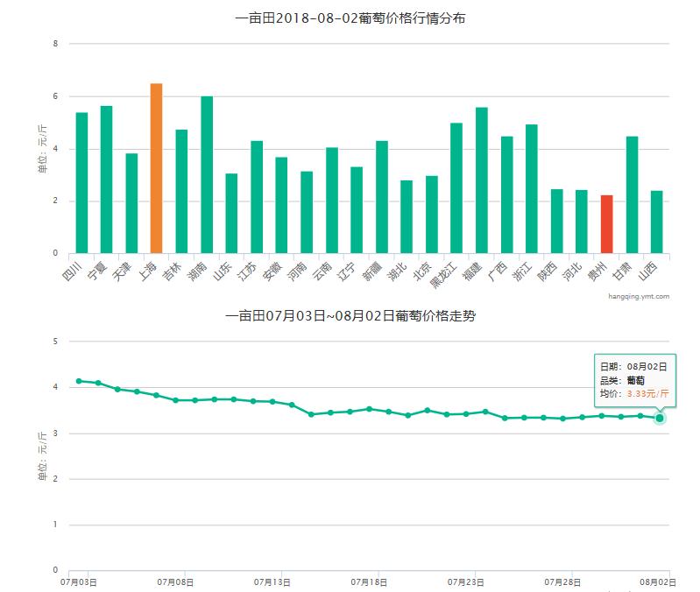Click the 江苏 green bar
700x592 pixels.
tap(257, 197)
